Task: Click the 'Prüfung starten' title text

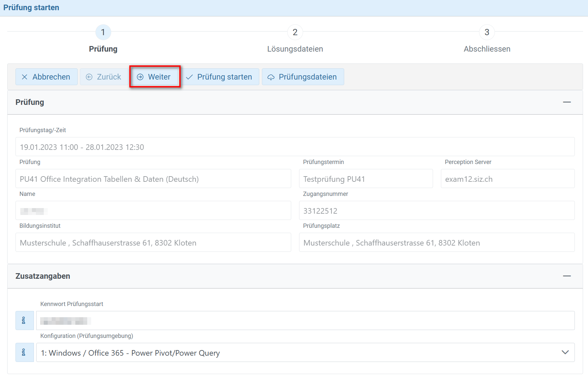Action: click(x=31, y=8)
